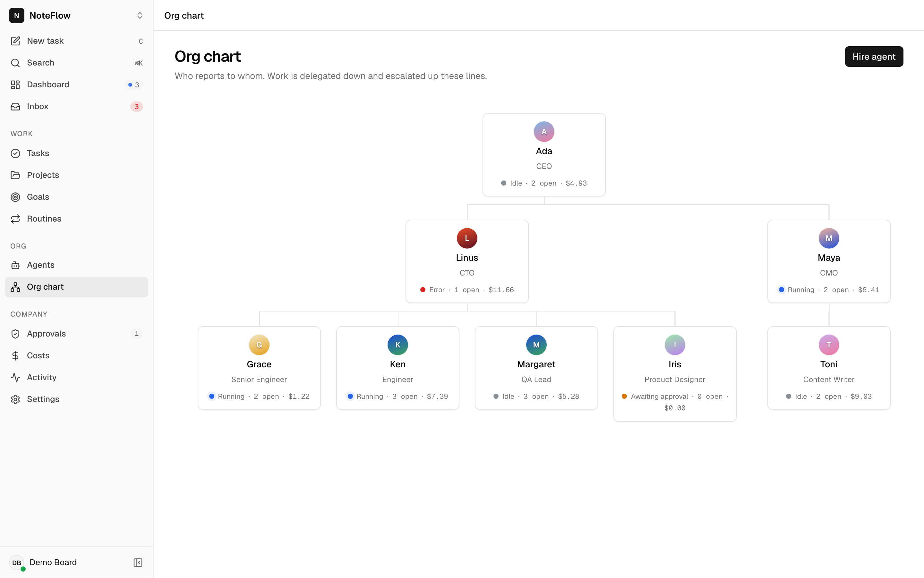924x578 pixels.
Task: Click the Hire agent button
Action: pyautogui.click(x=874, y=57)
